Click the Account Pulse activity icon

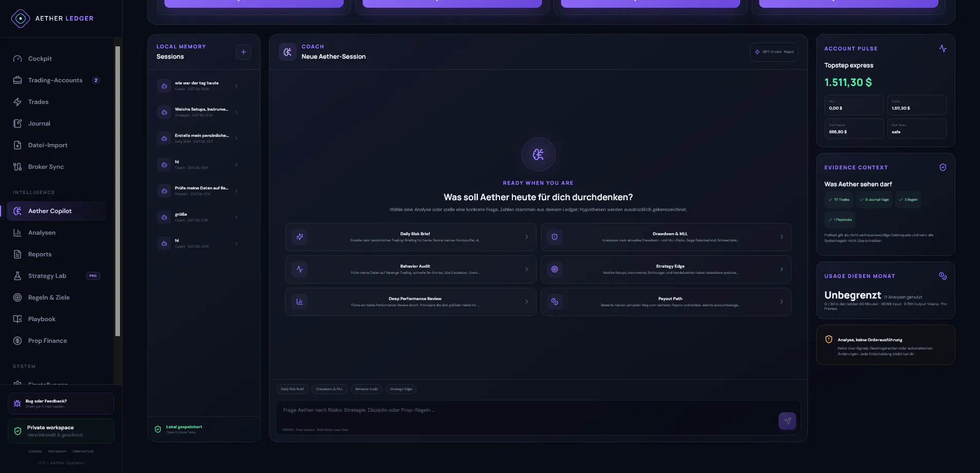[x=943, y=48]
